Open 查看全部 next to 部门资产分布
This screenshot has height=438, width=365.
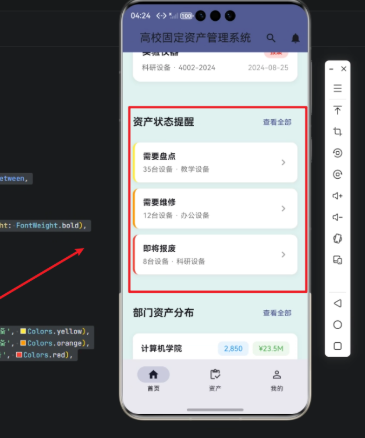coord(277,313)
